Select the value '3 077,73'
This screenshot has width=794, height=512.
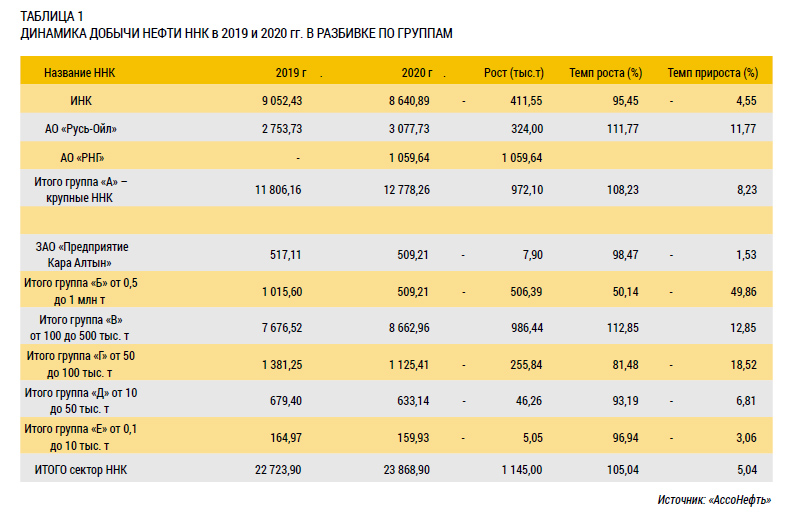pos(409,129)
